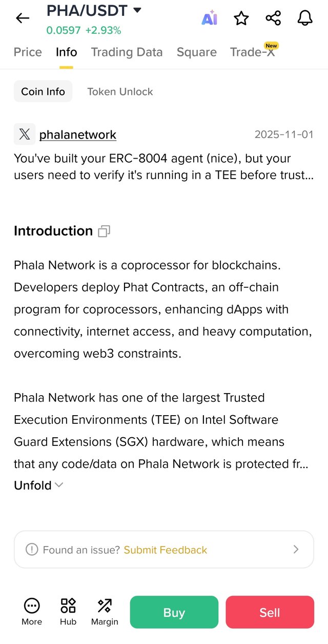This screenshot has width=328, height=644.
Task: Select the Coin Info toggle
Action: tap(43, 92)
